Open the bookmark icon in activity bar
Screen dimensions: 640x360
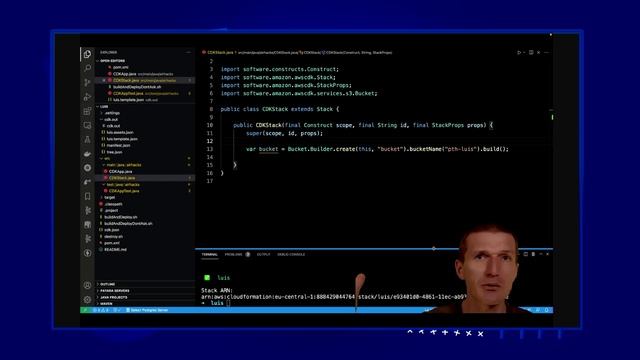pyautogui.click(x=87, y=196)
